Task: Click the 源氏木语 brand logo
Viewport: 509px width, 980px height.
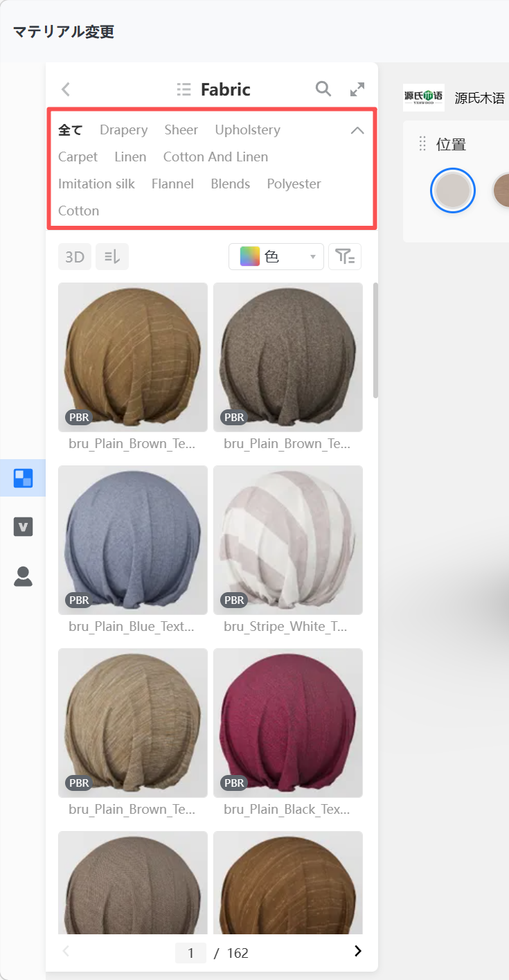Action: tap(424, 97)
